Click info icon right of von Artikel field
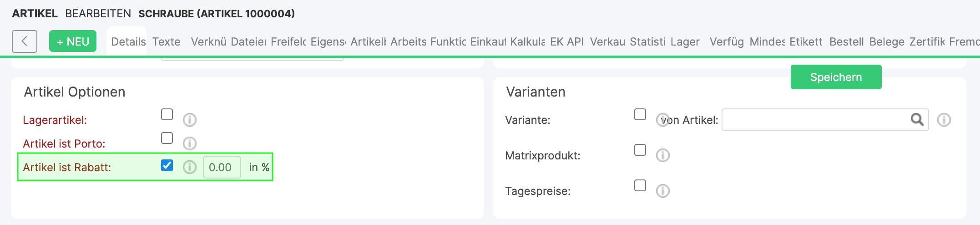 pyautogui.click(x=944, y=120)
